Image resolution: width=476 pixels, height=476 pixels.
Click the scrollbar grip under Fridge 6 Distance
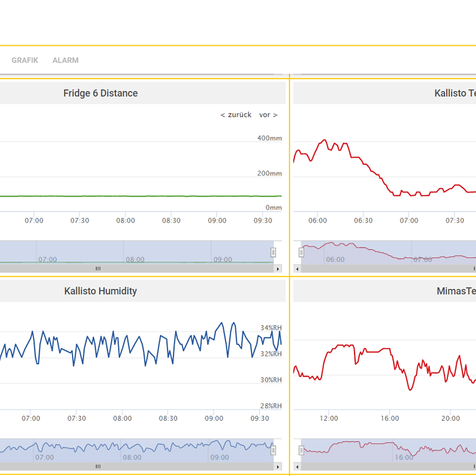point(98,268)
